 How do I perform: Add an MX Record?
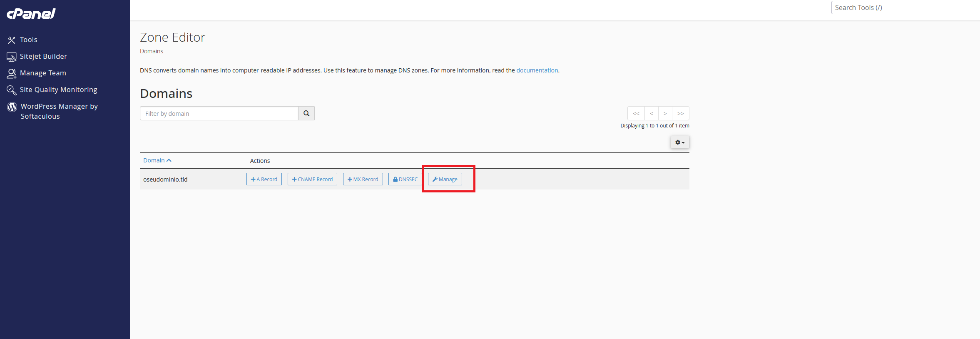click(363, 179)
